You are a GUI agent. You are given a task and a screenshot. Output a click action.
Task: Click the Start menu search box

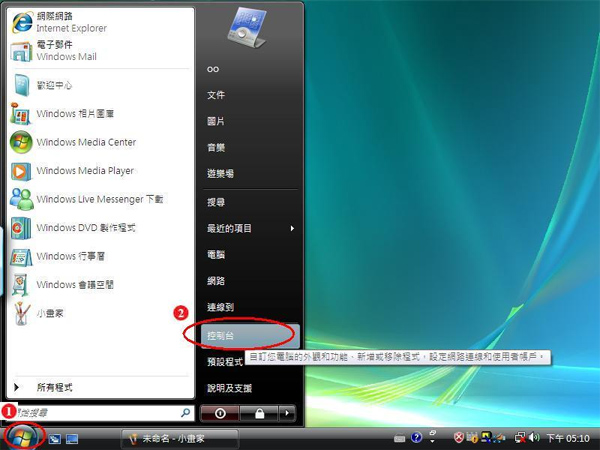pyautogui.click(x=95, y=412)
